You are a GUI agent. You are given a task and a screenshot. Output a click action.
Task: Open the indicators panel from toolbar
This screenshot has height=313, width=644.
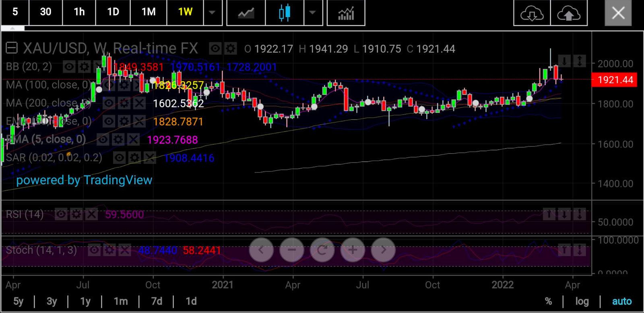[x=346, y=13]
